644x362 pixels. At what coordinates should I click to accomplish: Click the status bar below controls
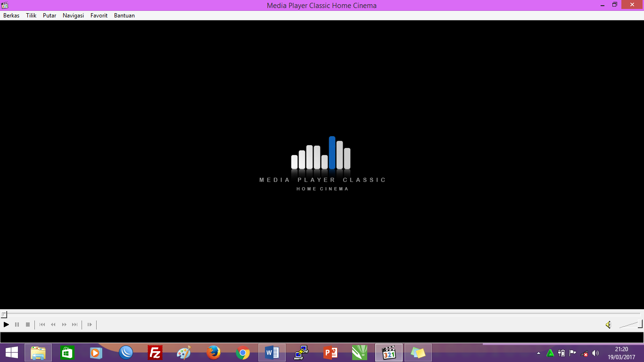[x=322, y=337]
